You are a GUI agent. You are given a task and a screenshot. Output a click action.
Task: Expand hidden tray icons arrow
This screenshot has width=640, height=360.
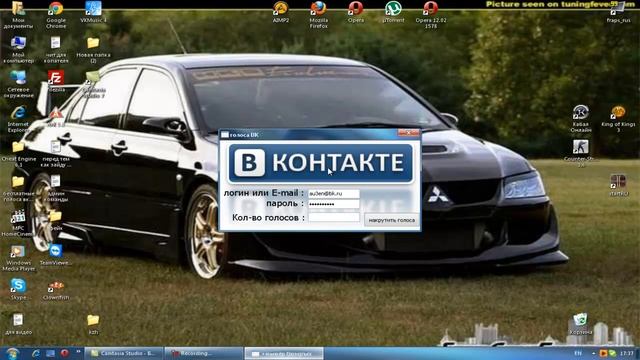pyautogui.click(x=593, y=353)
